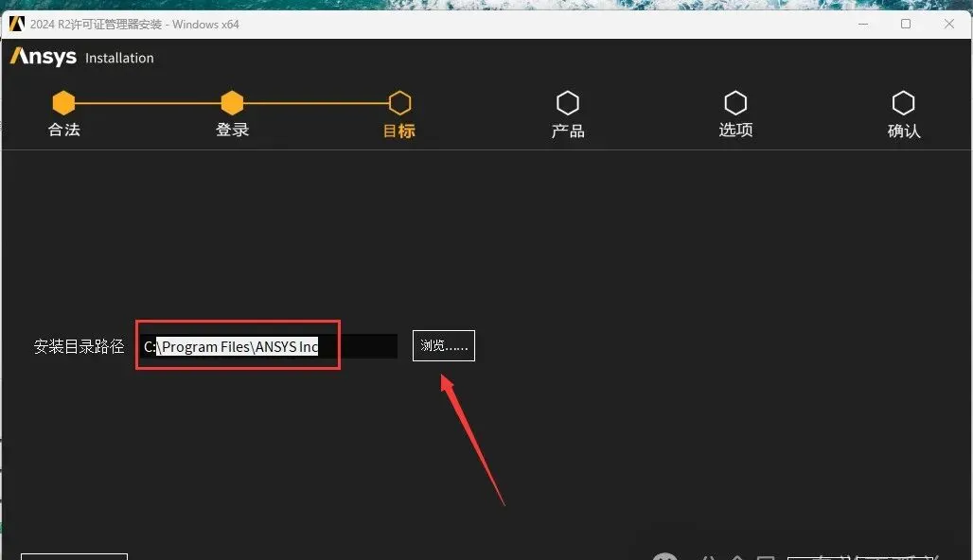Open the 浏览...... browse button
973x560 pixels.
click(x=444, y=346)
